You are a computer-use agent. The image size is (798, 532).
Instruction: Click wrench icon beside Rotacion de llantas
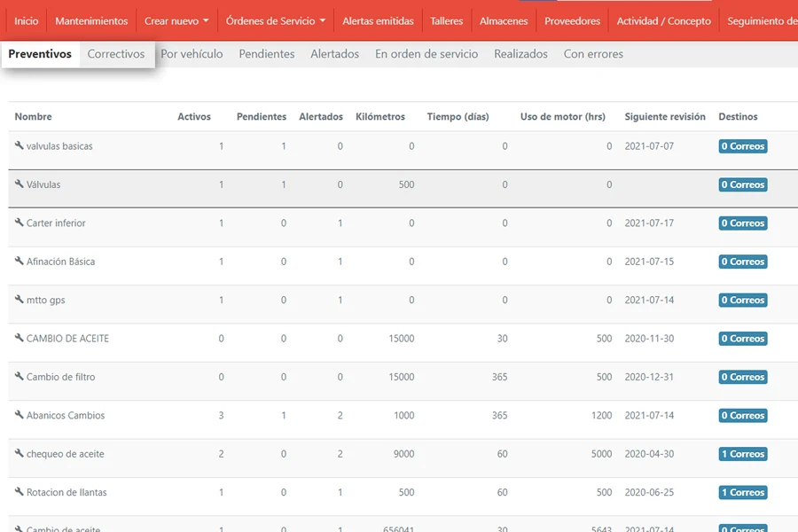[x=20, y=492]
